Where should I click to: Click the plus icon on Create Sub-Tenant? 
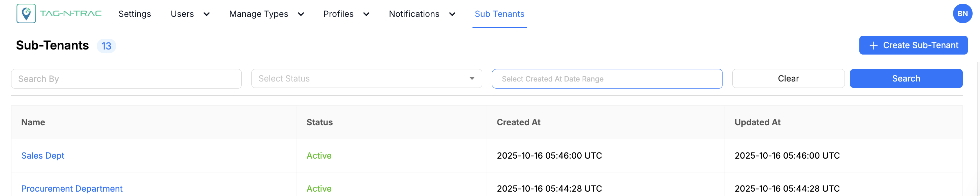tap(874, 45)
